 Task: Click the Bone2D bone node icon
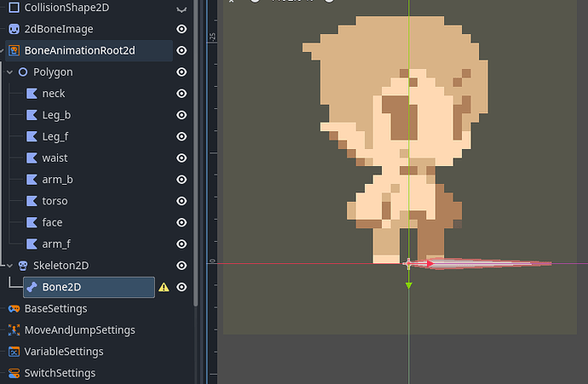point(32,287)
